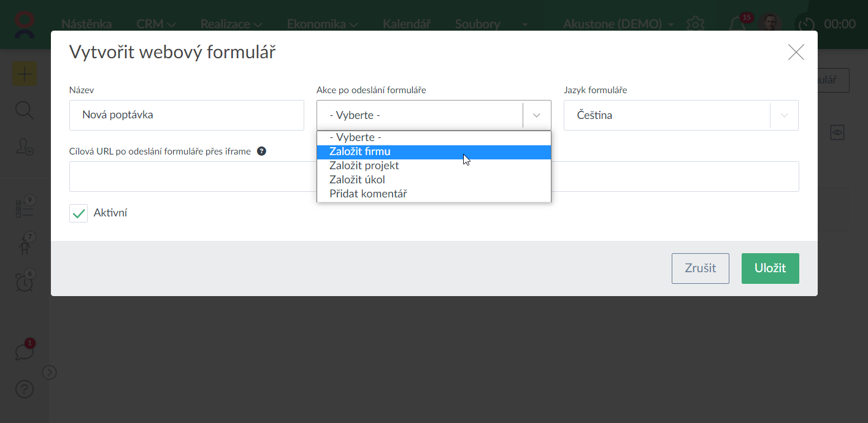Screen dimensions: 868x423
Task: Click the help question mark next to Cílová URL
Action: (261, 151)
